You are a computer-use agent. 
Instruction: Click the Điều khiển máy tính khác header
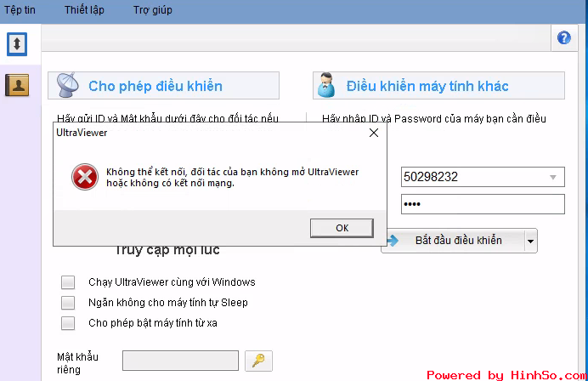click(438, 86)
